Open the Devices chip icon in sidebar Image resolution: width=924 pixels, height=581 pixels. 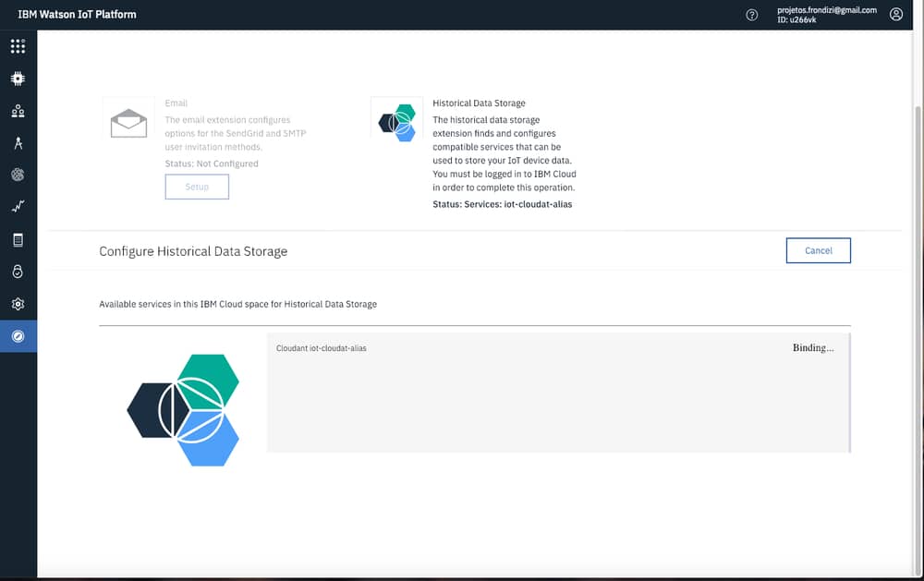18,79
